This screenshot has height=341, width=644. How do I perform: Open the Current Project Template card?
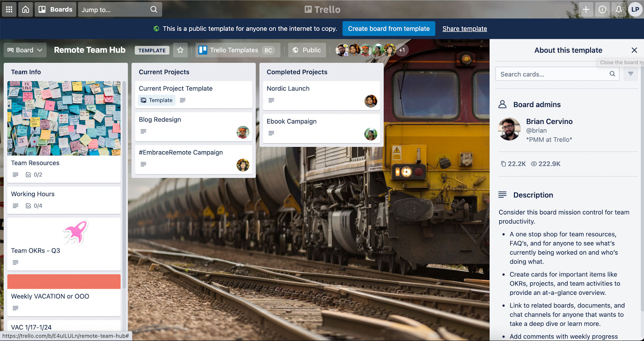(x=194, y=94)
